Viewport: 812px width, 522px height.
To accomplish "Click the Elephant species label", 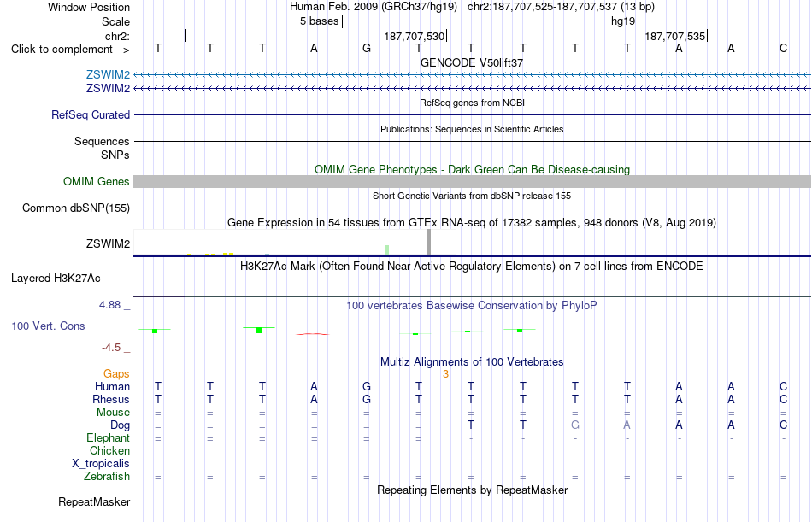I will pos(108,438).
